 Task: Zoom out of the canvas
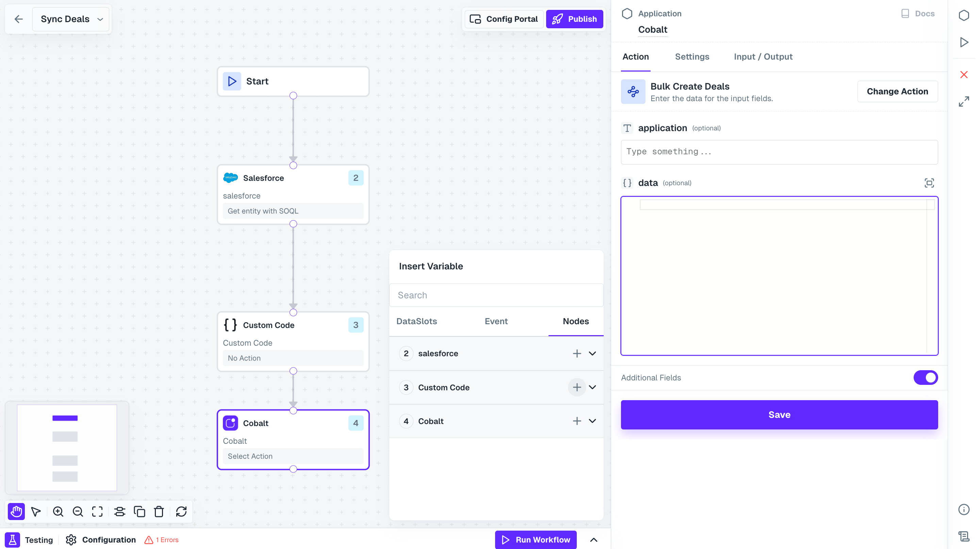[78, 511]
